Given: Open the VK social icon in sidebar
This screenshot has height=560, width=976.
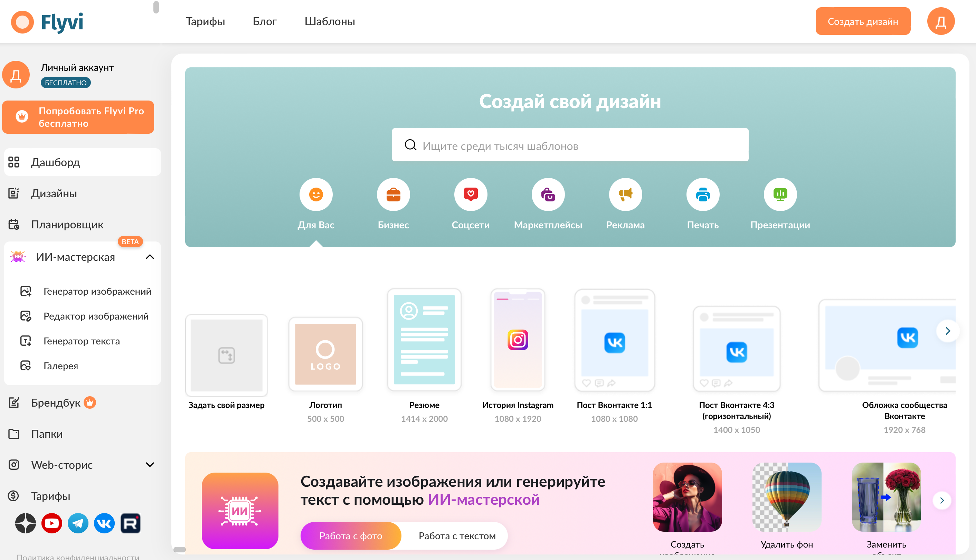Looking at the screenshot, I should (104, 523).
